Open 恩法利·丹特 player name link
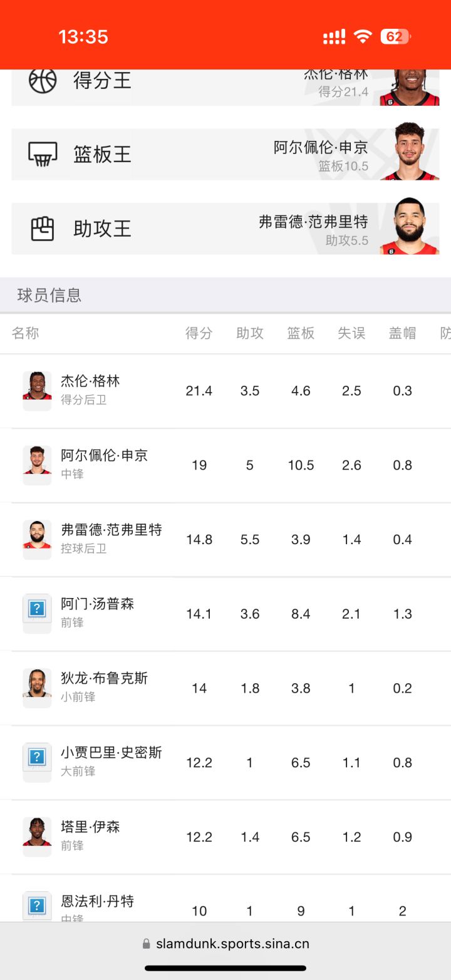 [x=97, y=901]
